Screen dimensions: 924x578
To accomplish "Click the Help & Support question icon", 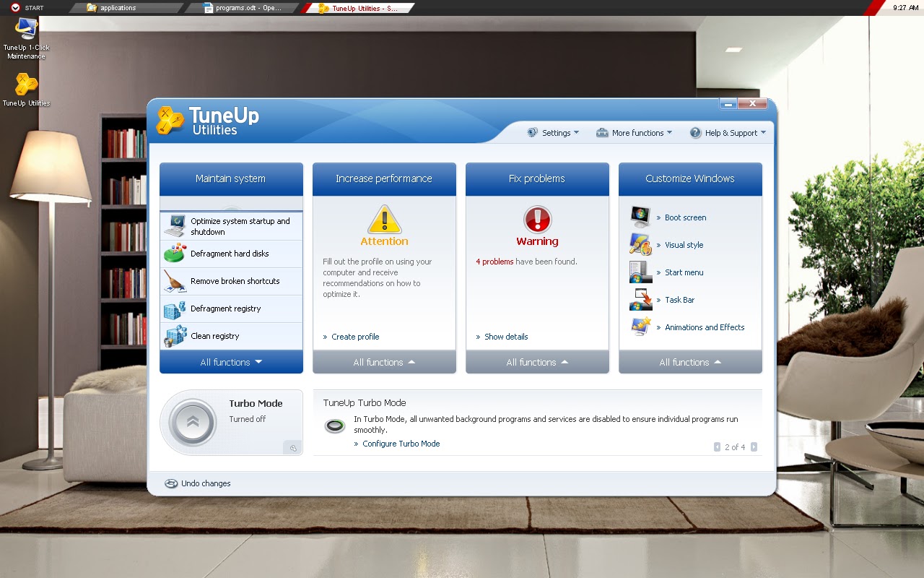I will 695,133.
